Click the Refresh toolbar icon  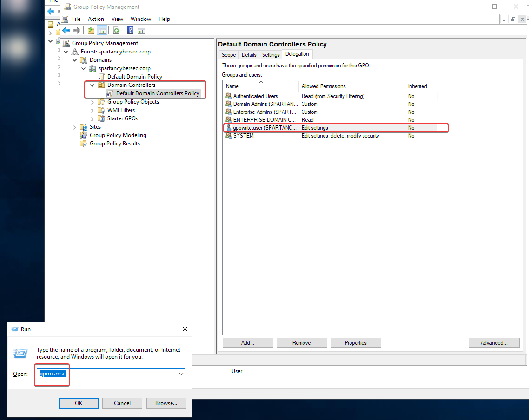[x=116, y=31]
